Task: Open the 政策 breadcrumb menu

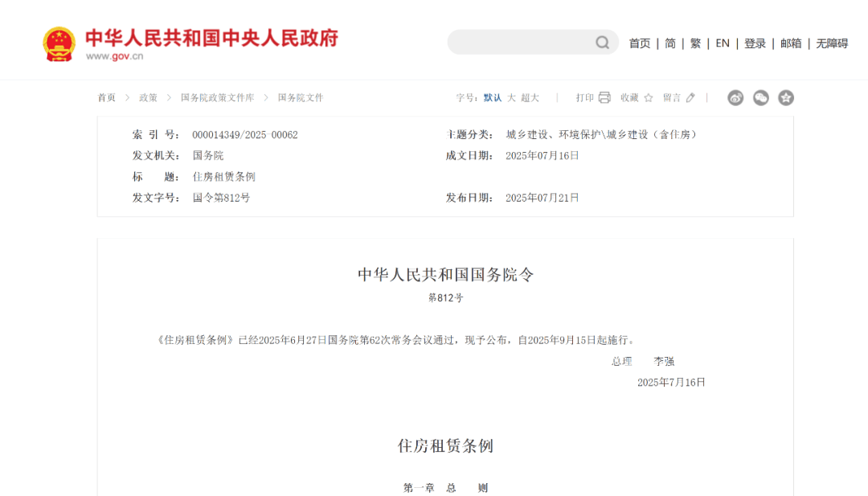Action: [x=148, y=97]
